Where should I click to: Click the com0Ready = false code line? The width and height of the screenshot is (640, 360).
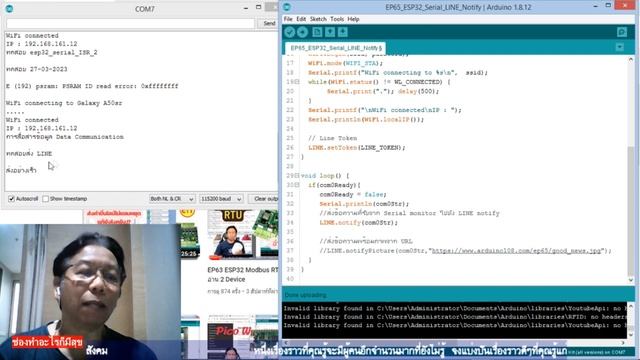pyautogui.click(x=353, y=194)
